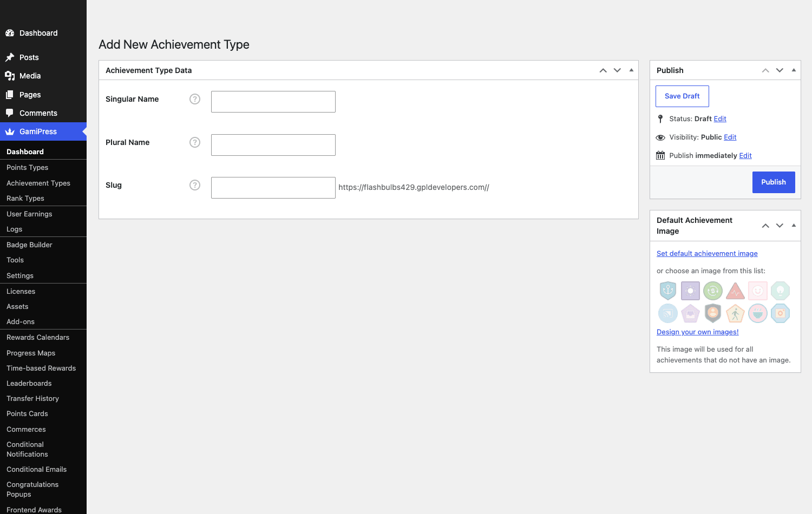Select the light blue cast screen badge
The image size is (812, 514).
(x=668, y=313)
